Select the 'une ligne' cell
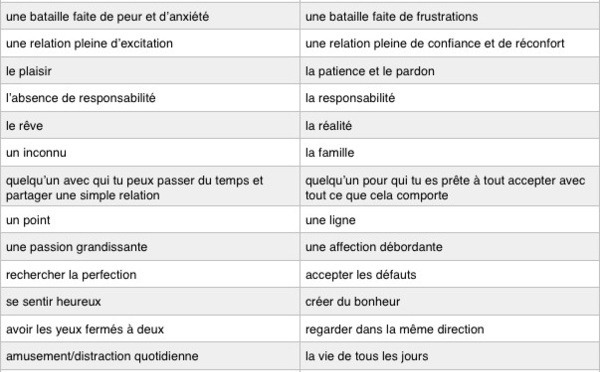Viewport: 600px width, 372px height. (x=450, y=220)
